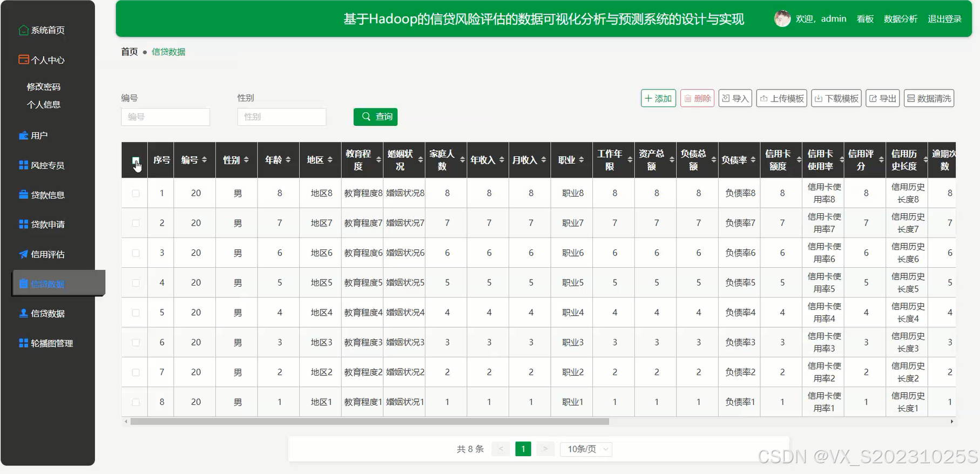Click the green 查询 search button
The height and width of the screenshot is (474, 980).
click(x=376, y=117)
